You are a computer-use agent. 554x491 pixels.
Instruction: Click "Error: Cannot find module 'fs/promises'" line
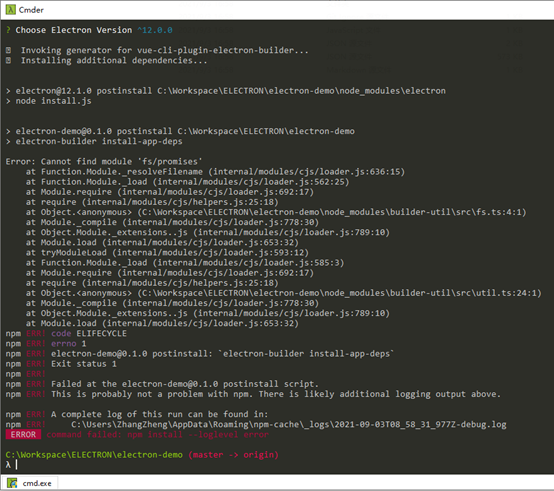point(104,161)
